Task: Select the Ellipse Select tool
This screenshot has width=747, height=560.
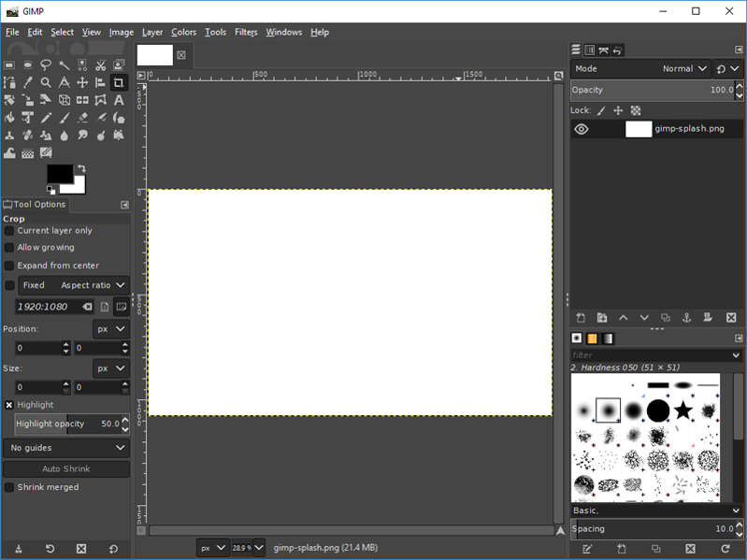Action: pos(28,65)
